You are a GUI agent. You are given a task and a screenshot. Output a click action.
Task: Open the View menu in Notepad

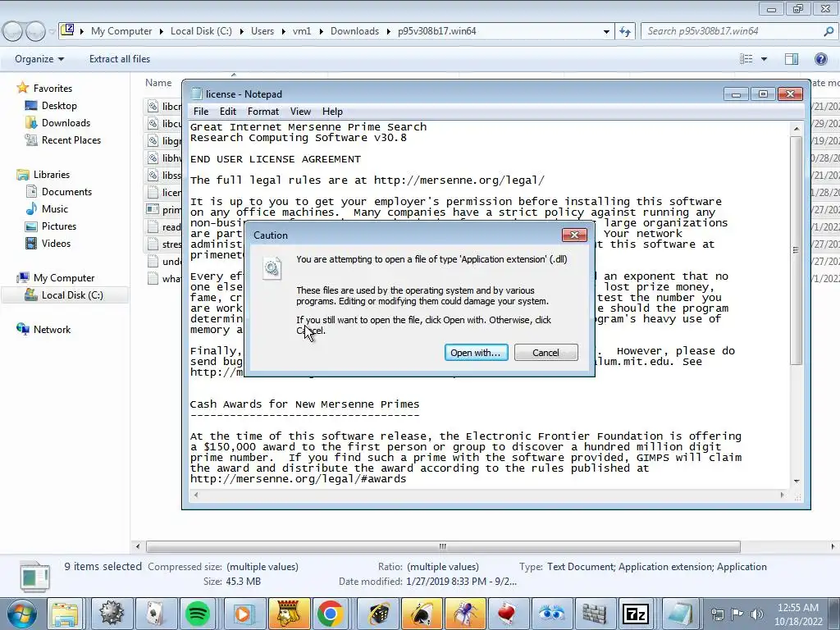(x=300, y=112)
